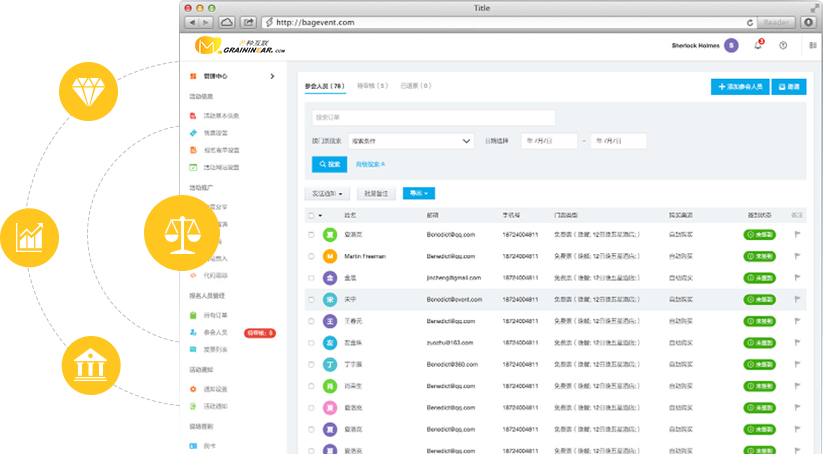Open the red activity basic info icon
Screen dimensions: 823x454
193,115
